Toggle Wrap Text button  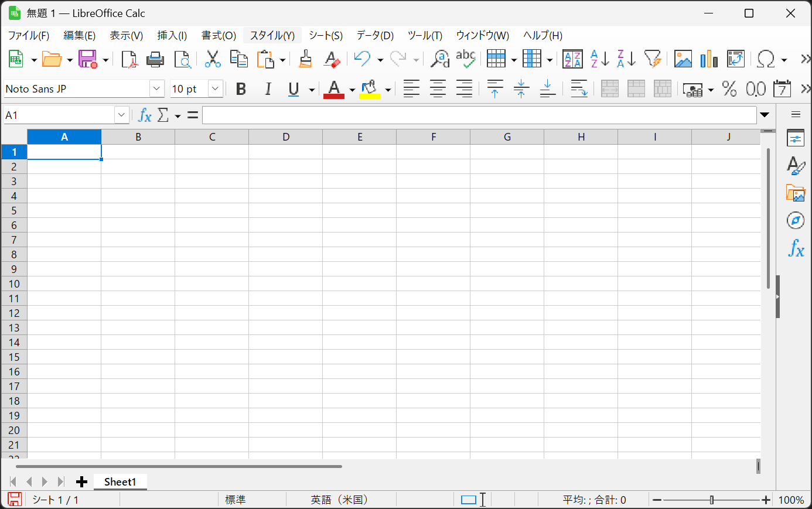(x=579, y=89)
